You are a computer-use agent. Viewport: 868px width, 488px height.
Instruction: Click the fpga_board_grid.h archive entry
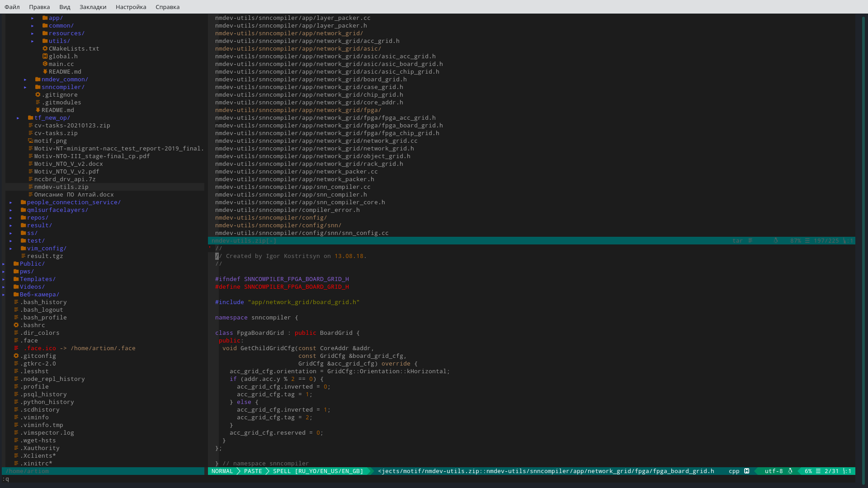[329, 126]
